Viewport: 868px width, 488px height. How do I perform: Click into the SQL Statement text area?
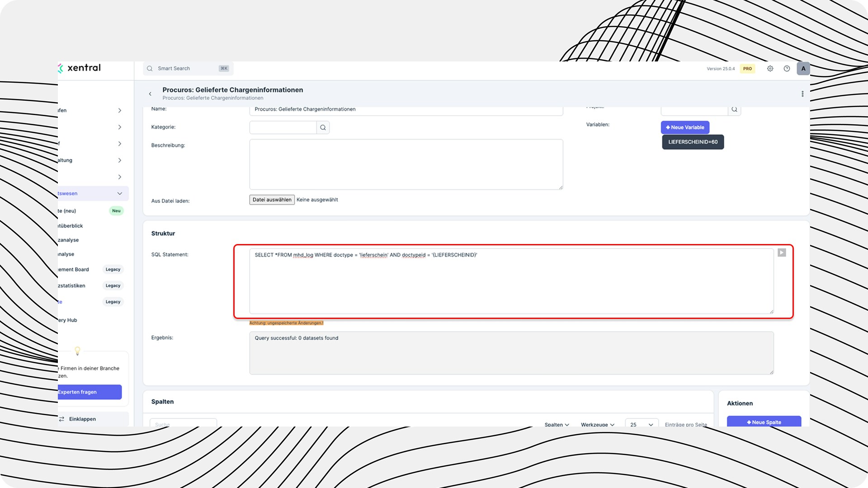[x=511, y=281]
